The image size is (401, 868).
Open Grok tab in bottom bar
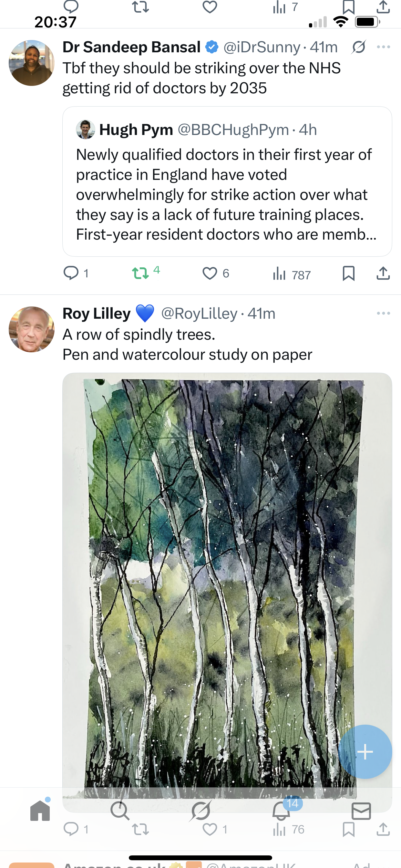pos(201,811)
